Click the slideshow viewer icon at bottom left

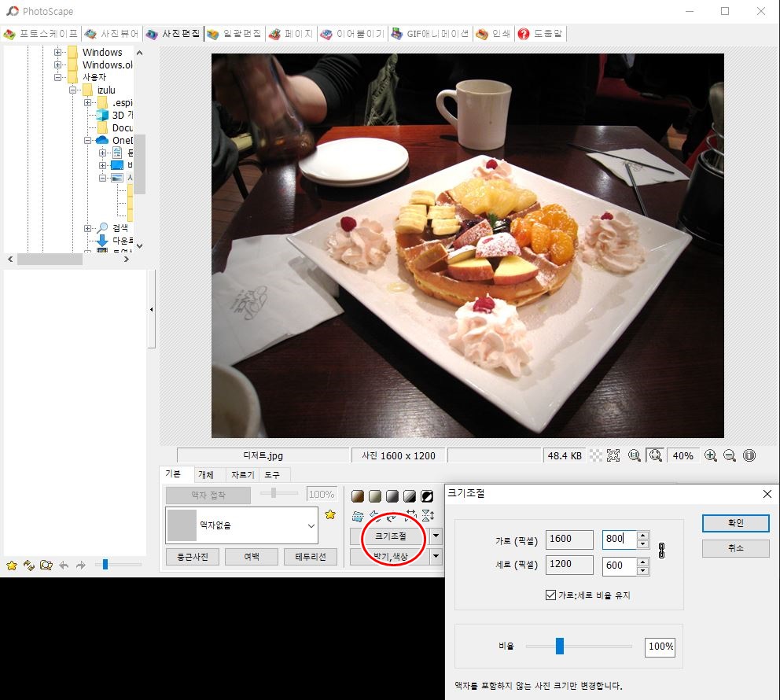pyautogui.click(x=46, y=566)
